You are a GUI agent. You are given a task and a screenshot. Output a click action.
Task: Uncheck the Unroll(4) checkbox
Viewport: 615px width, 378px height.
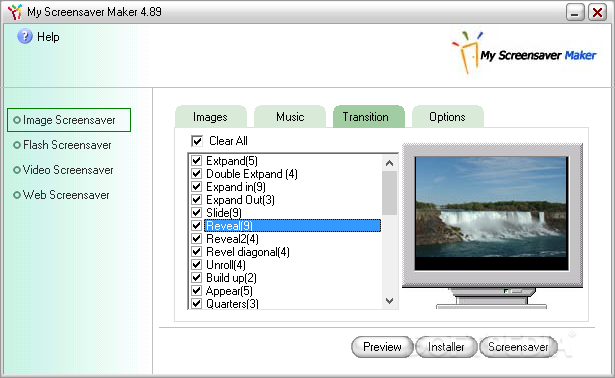(x=197, y=264)
